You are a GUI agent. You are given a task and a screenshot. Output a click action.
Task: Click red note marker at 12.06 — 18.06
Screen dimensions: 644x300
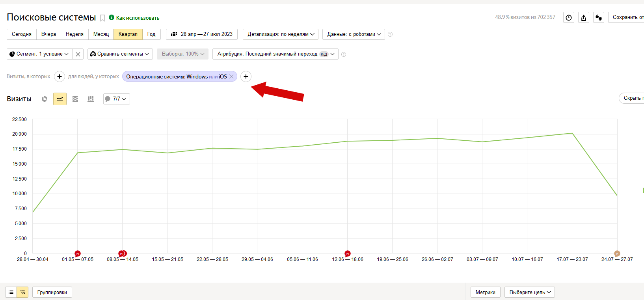tap(347, 253)
